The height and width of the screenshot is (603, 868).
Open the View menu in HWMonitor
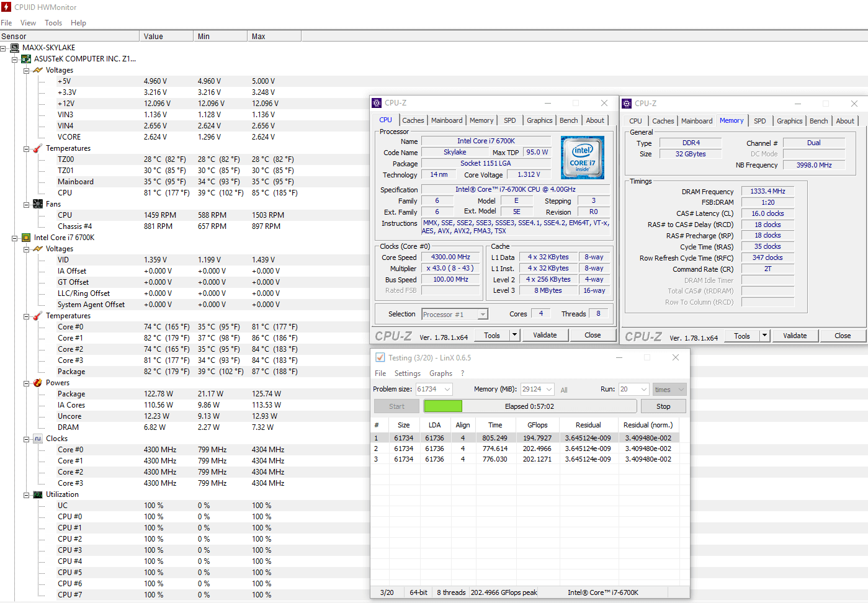[28, 23]
